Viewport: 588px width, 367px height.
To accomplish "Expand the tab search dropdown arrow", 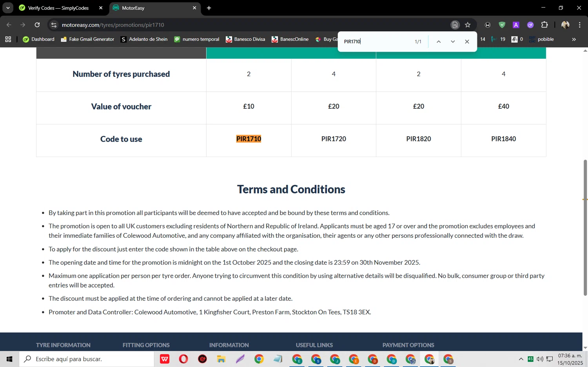I will coord(8,8).
